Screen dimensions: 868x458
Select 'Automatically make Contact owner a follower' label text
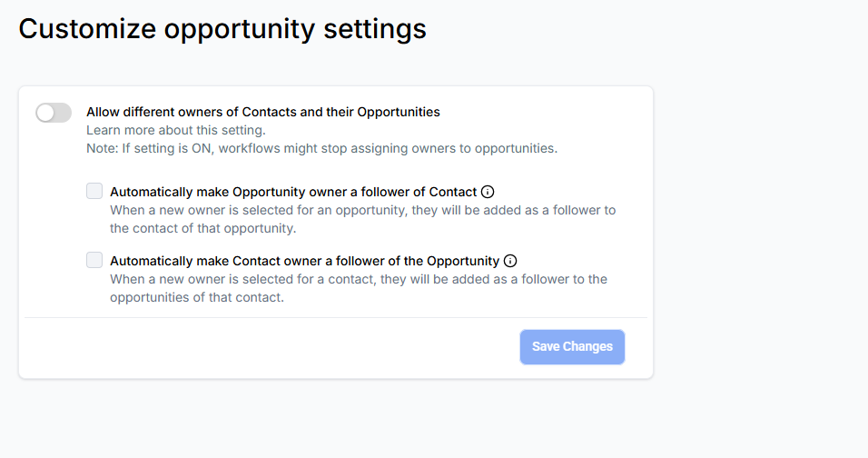304,261
